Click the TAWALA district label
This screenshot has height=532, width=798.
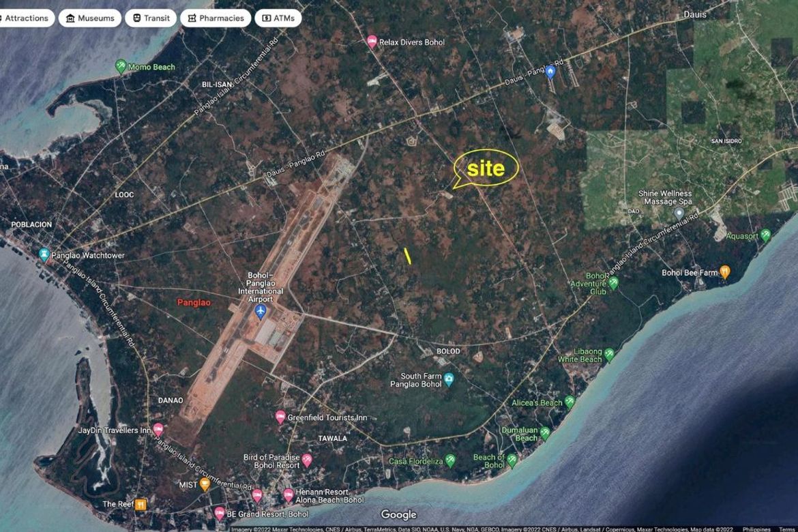pos(332,439)
